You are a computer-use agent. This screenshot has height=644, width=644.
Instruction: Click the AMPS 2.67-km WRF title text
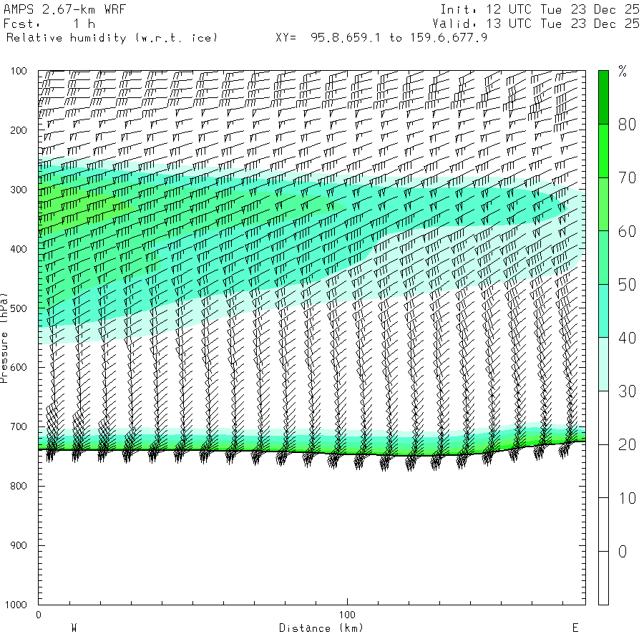click(64, 9)
